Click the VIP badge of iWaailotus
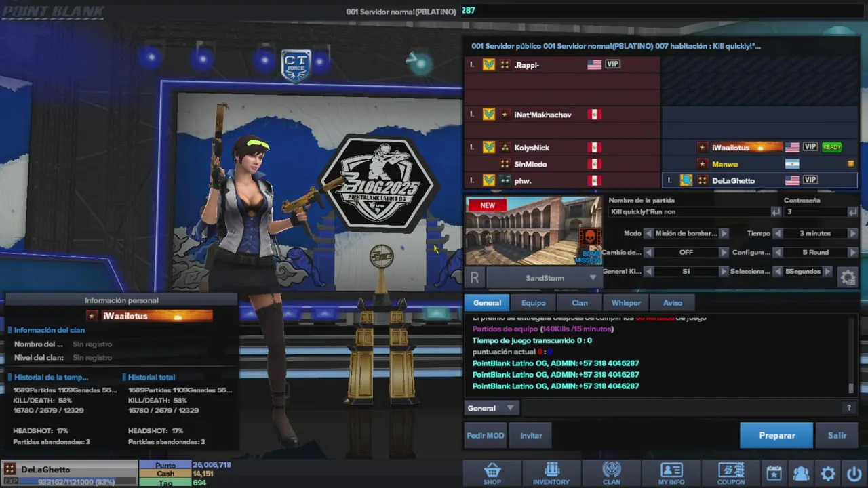This screenshot has width=868, height=488. point(810,147)
